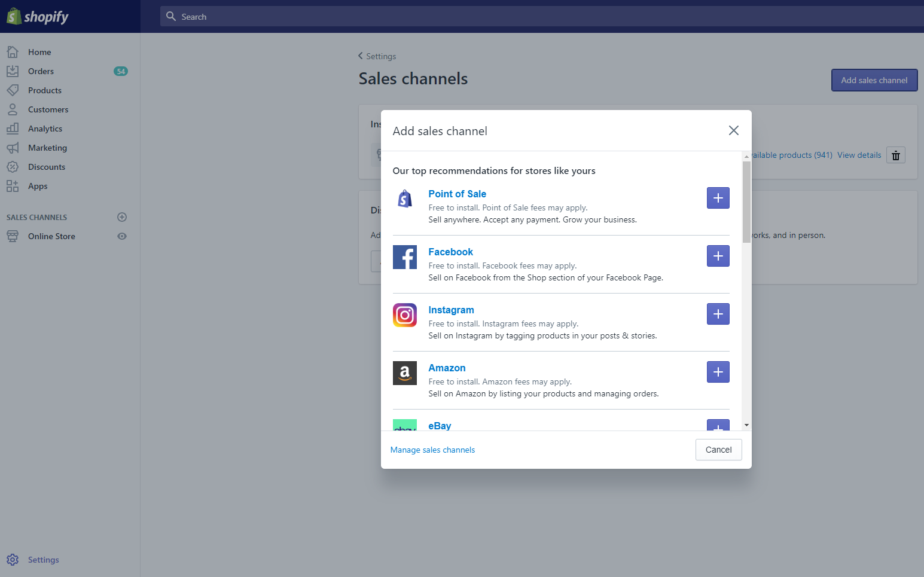Open Orders in the sidebar
924x577 pixels.
(41, 71)
